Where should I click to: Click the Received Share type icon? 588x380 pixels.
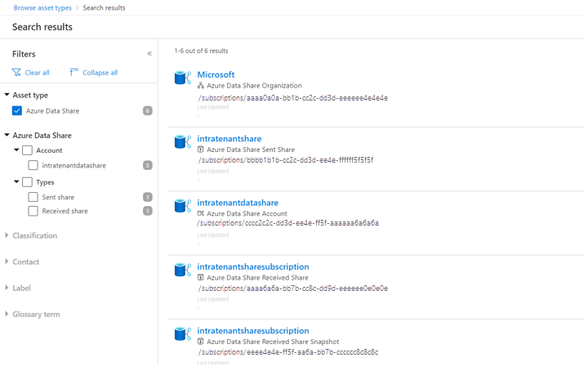point(201,278)
